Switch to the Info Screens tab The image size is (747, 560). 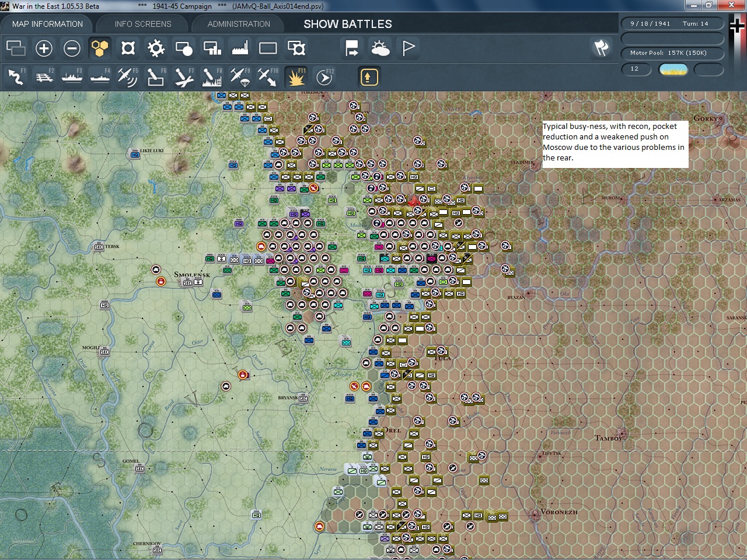[x=143, y=24]
